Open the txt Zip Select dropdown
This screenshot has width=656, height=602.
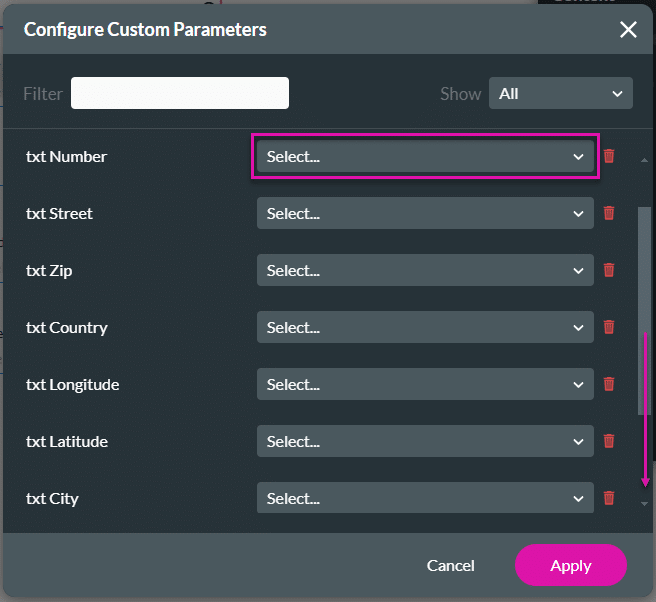point(425,270)
